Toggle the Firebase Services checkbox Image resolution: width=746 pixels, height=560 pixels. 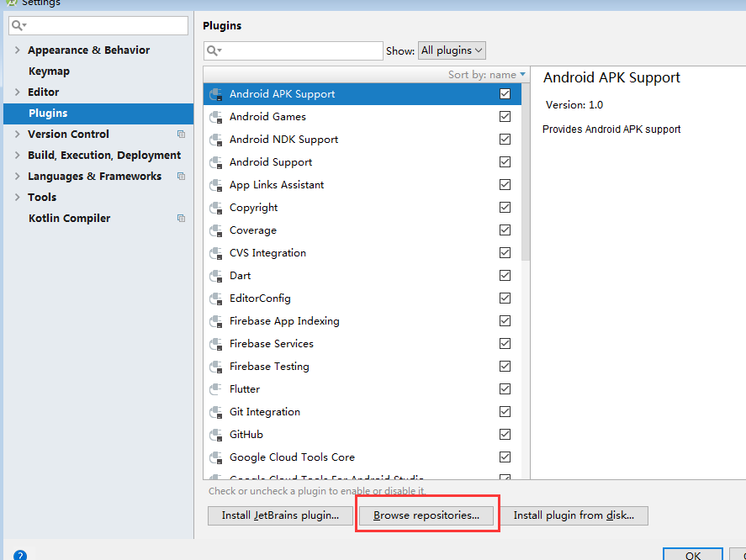coord(505,344)
